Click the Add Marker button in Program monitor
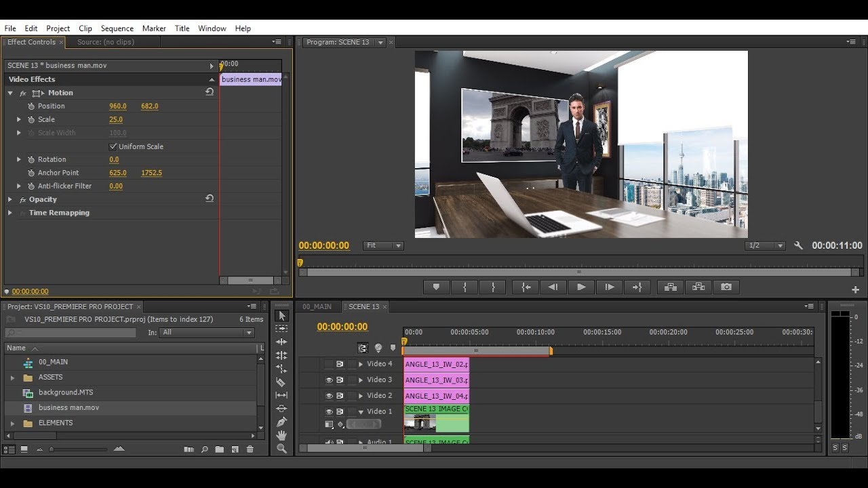This screenshot has height=488, width=868. pos(436,287)
